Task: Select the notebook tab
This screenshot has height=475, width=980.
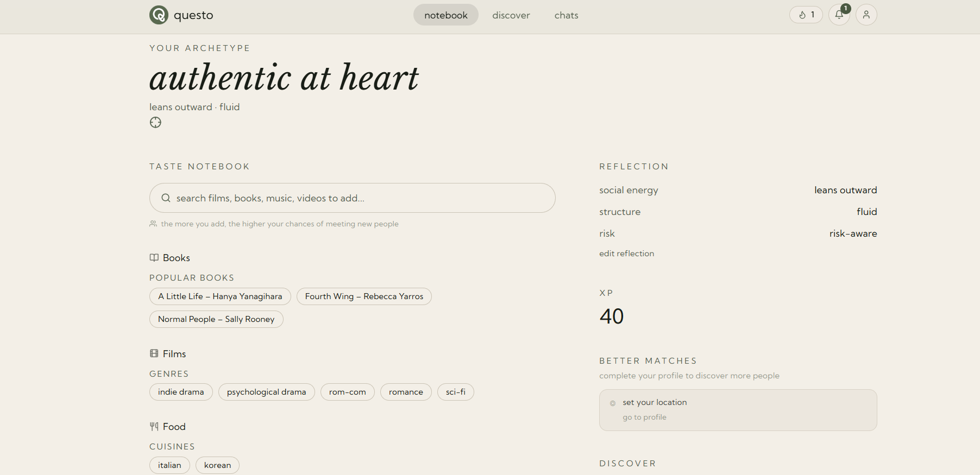Action: tap(445, 15)
